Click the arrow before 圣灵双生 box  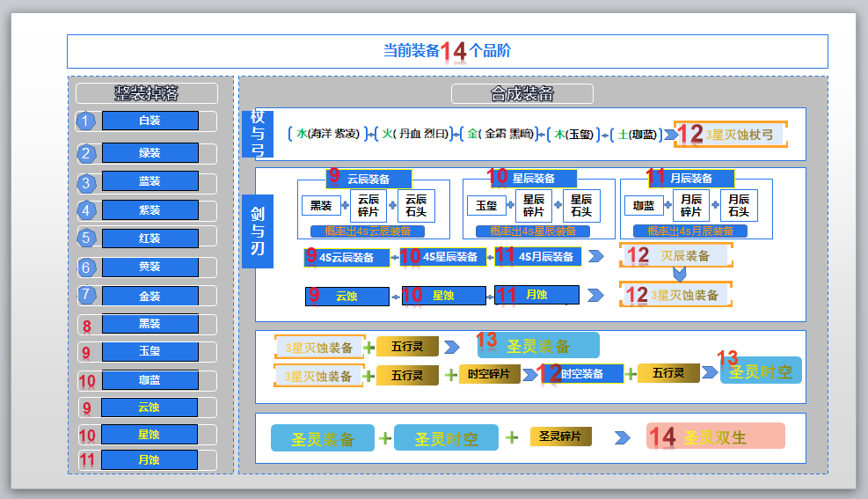623,438
